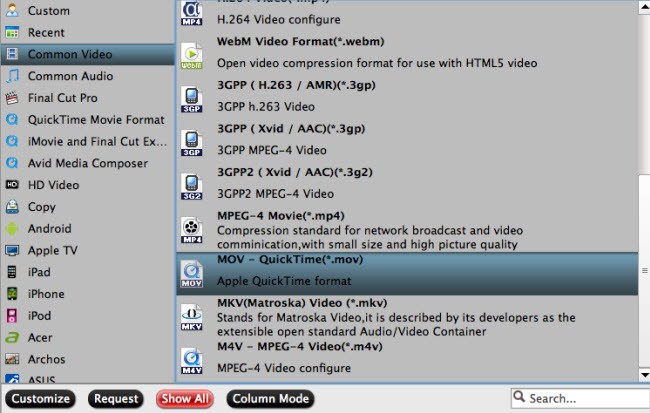Select the Acer category label
Viewport: 650px width, 413px height.
pyautogui.click(x=40, y=338)
